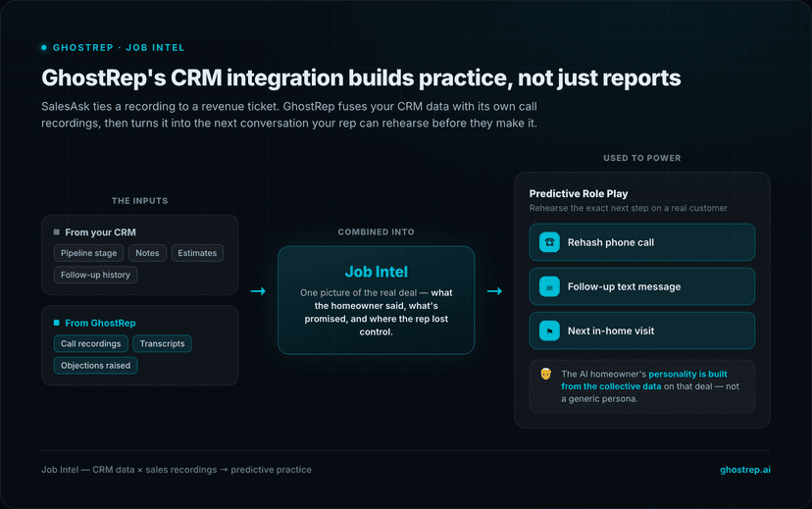This screenshot has height=509, width=812.
Task: Click the Objections raised tag
Action: tap(95, 366)
